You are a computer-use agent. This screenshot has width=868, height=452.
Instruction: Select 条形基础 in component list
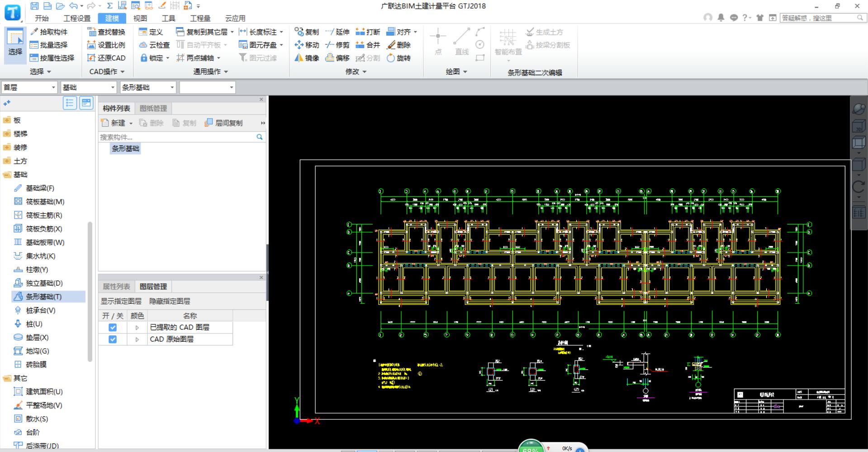coord(125,148)
